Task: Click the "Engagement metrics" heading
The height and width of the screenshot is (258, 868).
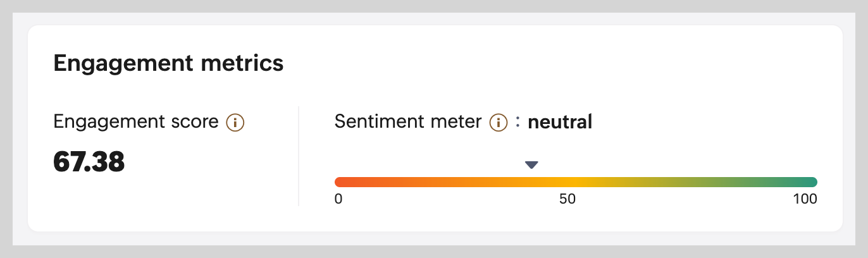Action: tap(168, 63)
